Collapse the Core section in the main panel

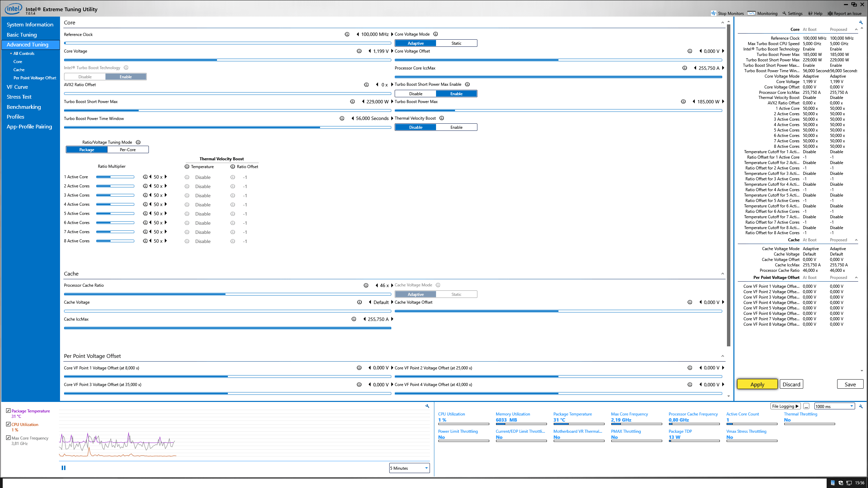723,23
